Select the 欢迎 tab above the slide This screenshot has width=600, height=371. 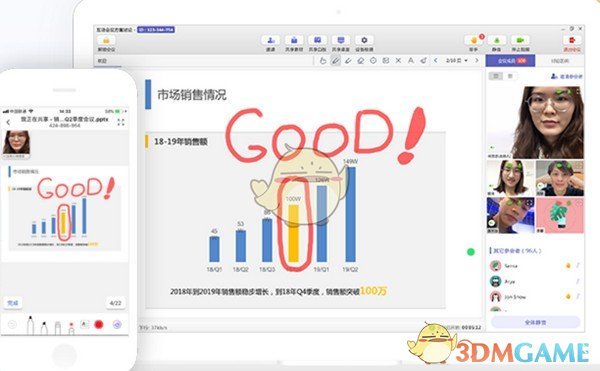pos(102,61)
